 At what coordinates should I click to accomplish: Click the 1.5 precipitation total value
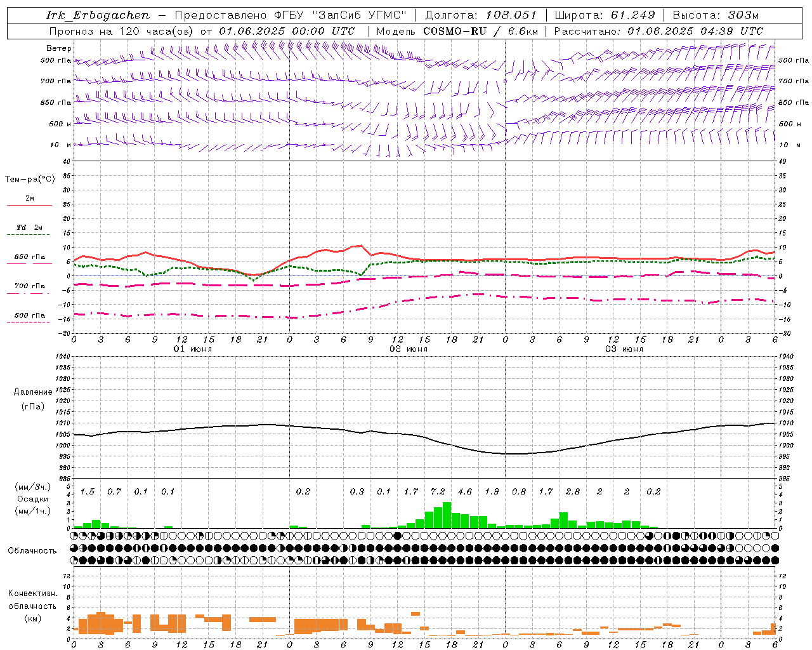pos(88,492)
